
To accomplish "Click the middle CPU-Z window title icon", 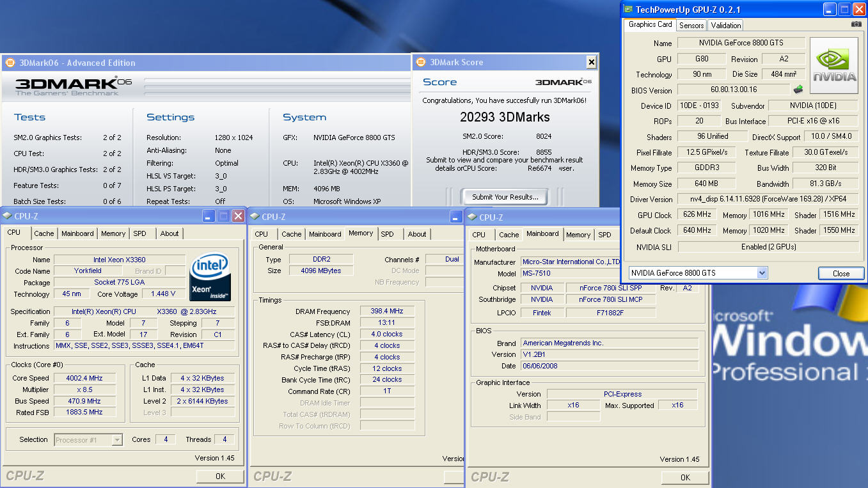I will (x=255, y=216).
